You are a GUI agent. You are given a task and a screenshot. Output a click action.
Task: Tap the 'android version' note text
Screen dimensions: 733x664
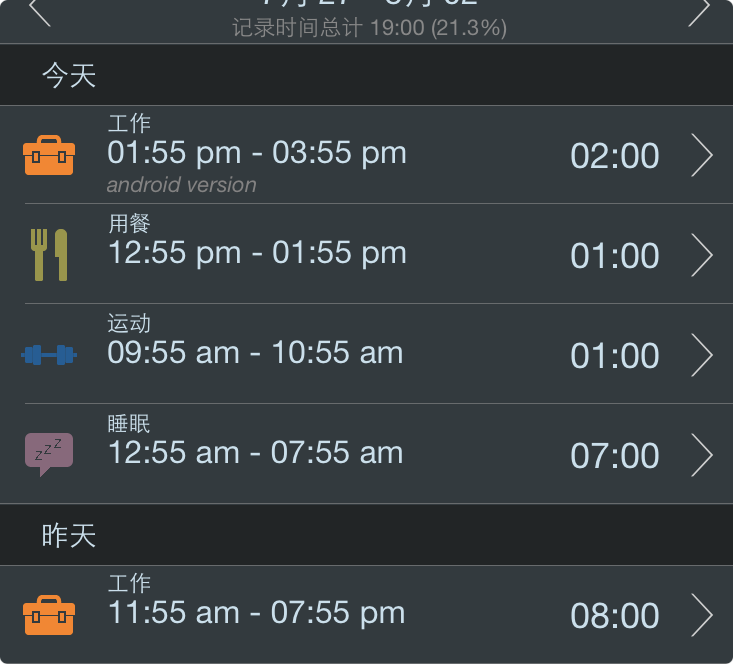click(x=181, y=185)
